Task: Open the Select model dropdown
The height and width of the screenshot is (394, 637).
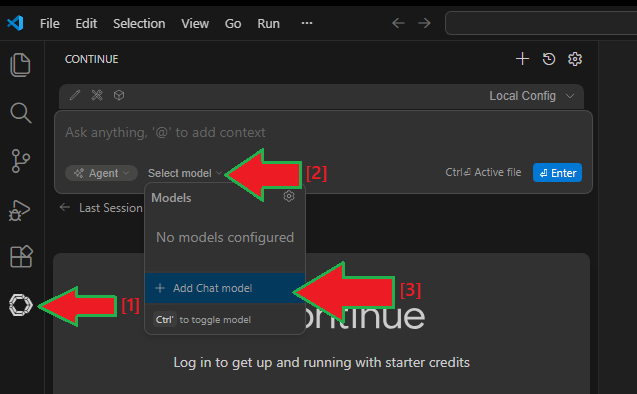Action: (x=185, y=173)
